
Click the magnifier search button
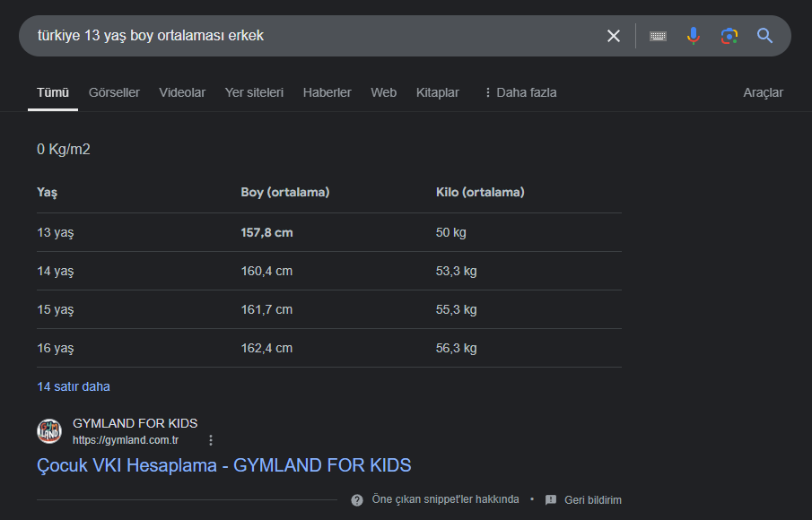pos(764,36)
